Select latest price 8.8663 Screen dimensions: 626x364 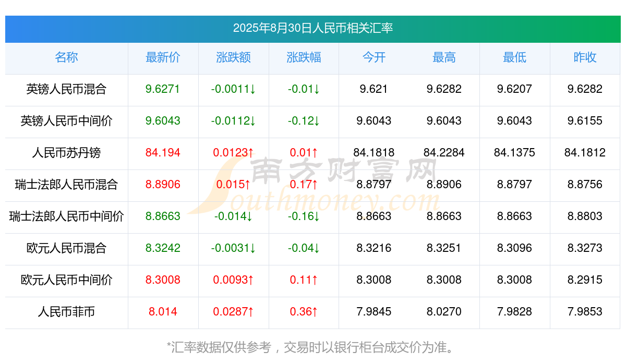pyautogui.click(x=163, y=216)
